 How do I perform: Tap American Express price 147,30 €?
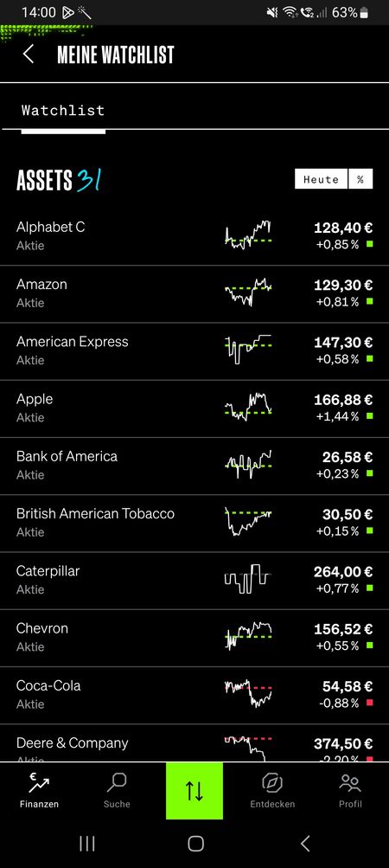(343, 343)
